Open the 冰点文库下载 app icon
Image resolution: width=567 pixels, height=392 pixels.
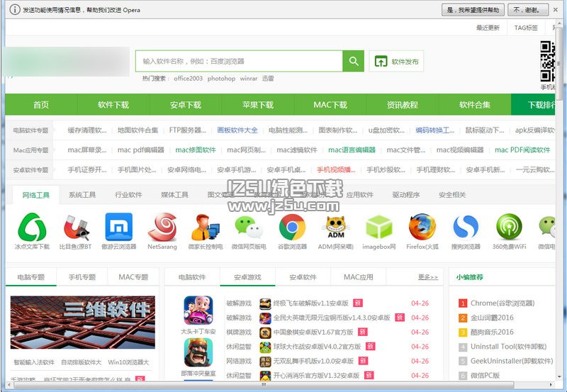[x=32, y=227]
